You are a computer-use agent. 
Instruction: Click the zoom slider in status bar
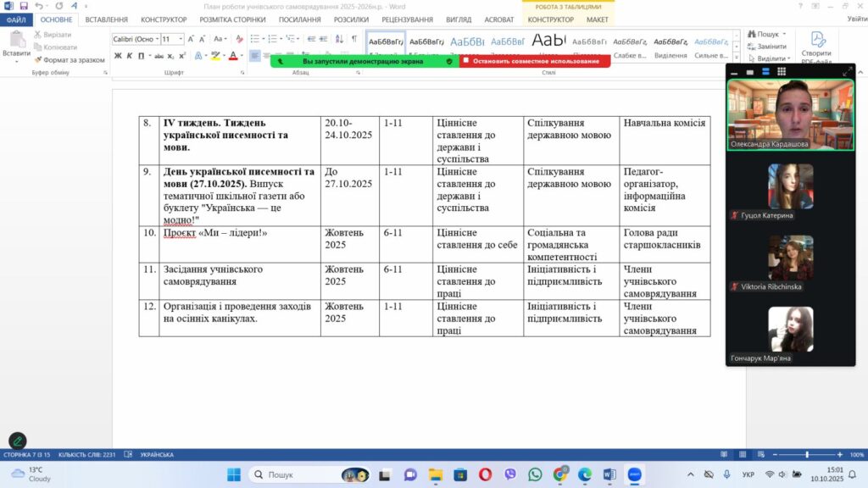click(805, 455)
